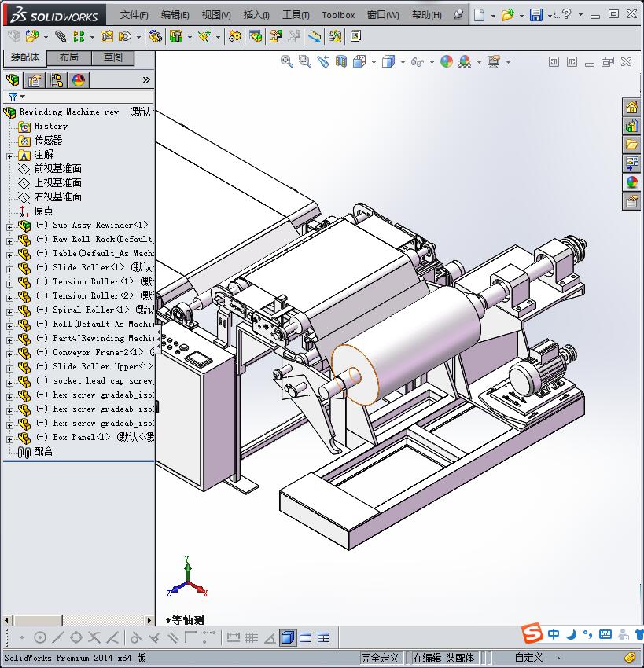Click the Smart Fasteners icon
This screenshot has width=644, height=668.
(107, 37)
